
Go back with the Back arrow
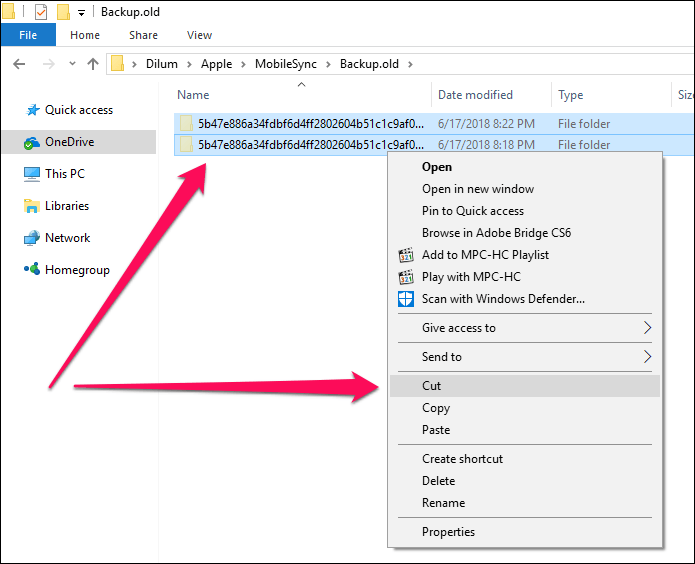pos(19,64)
